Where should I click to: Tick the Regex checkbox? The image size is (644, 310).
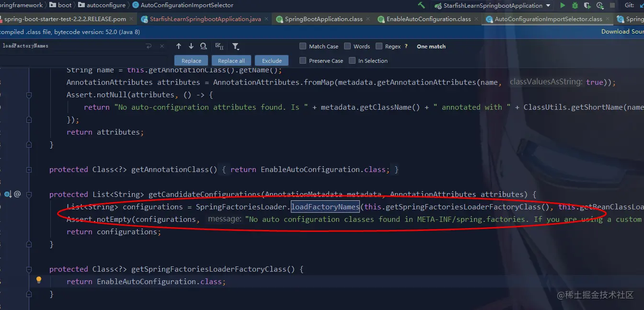point(379,46)
